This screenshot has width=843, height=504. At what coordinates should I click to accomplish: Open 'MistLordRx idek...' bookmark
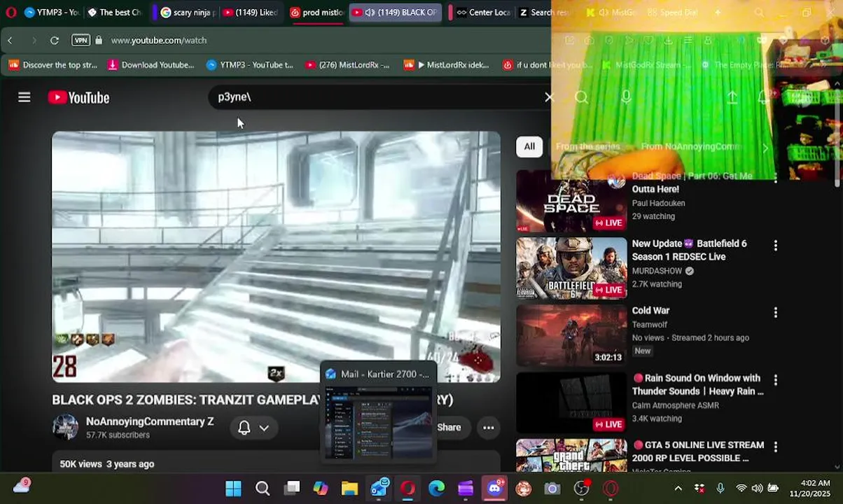point(447,65)
